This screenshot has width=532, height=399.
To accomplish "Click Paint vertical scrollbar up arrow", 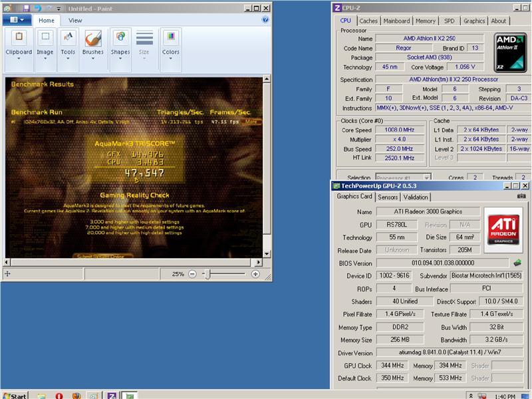I will [x=267, y=79].
